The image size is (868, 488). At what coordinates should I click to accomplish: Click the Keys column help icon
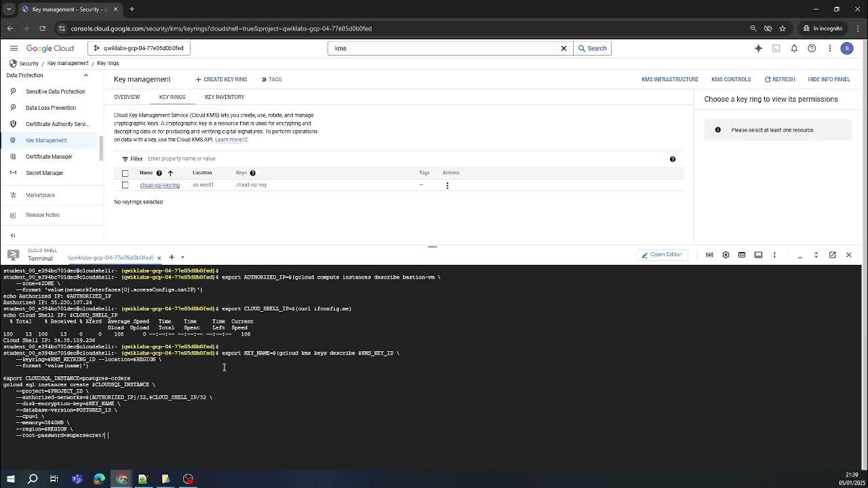pyautogui.click(x=252, y=173)
